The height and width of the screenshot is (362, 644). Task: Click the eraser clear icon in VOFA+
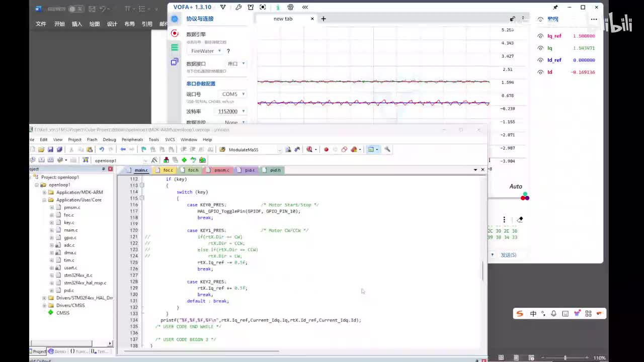pyautogui.click(x=520, y=220)
